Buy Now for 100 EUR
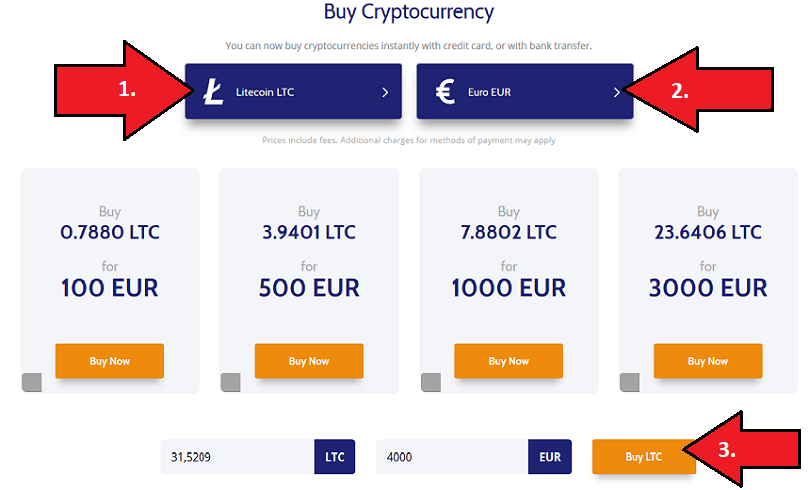 pyautogui.click(x=109, y=361)
